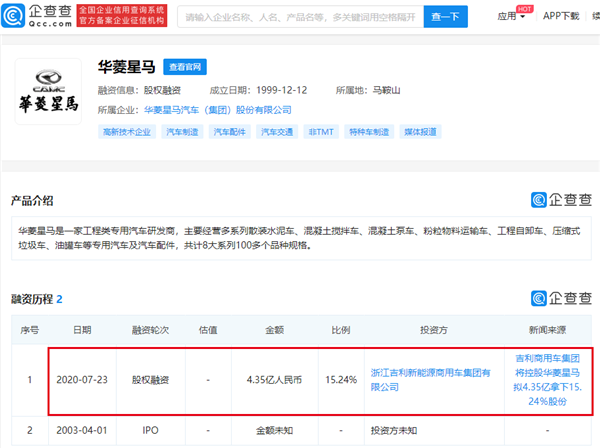The width and height of the screenshot is (600, 448).
Task: Click the Qcc.com logo icon
Action: tap(13, 16)
